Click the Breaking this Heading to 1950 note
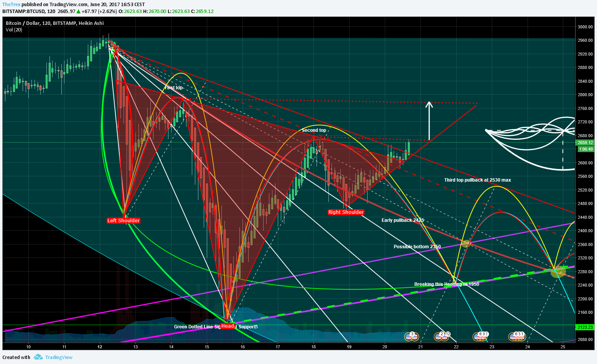The height and width of the screenshot is (364, 597). pyautogui.click(x=447, y=284)
